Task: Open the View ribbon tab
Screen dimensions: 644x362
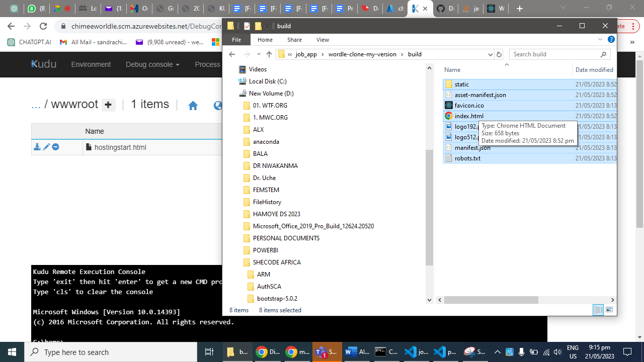Action: pos(323,40)
